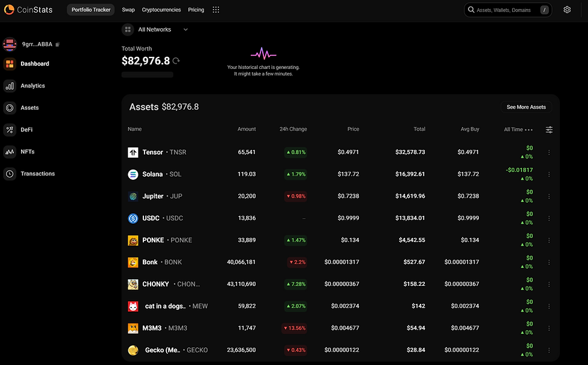Select Analytics in sidebar
This screenshot has width=588, height=365.
32,86
